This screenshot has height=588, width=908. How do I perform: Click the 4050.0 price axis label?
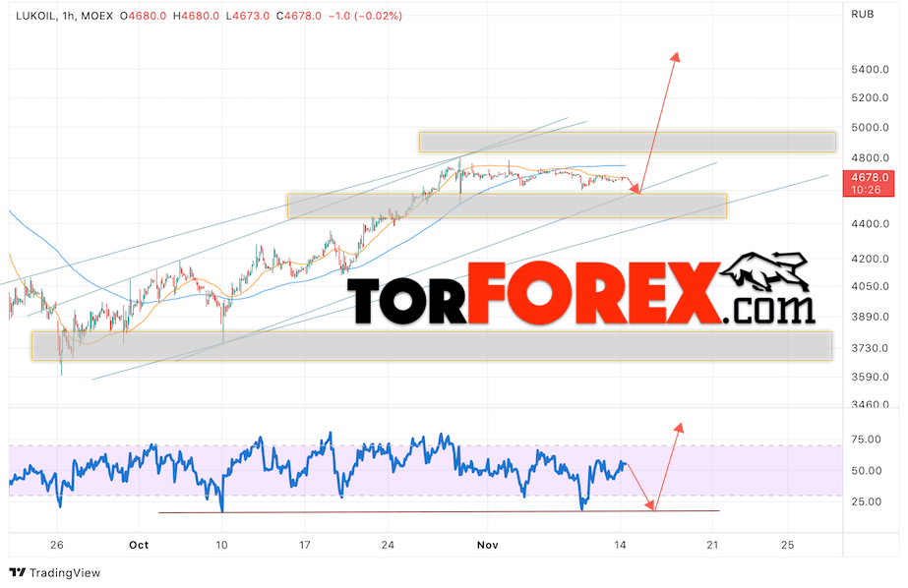tap(870, 286)
